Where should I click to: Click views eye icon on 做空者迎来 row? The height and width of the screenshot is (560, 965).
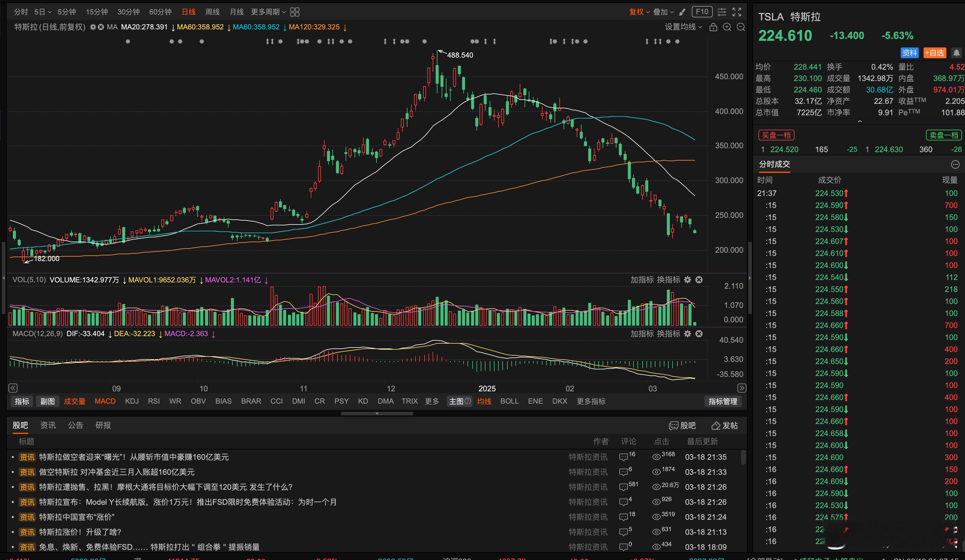point(656,457)
